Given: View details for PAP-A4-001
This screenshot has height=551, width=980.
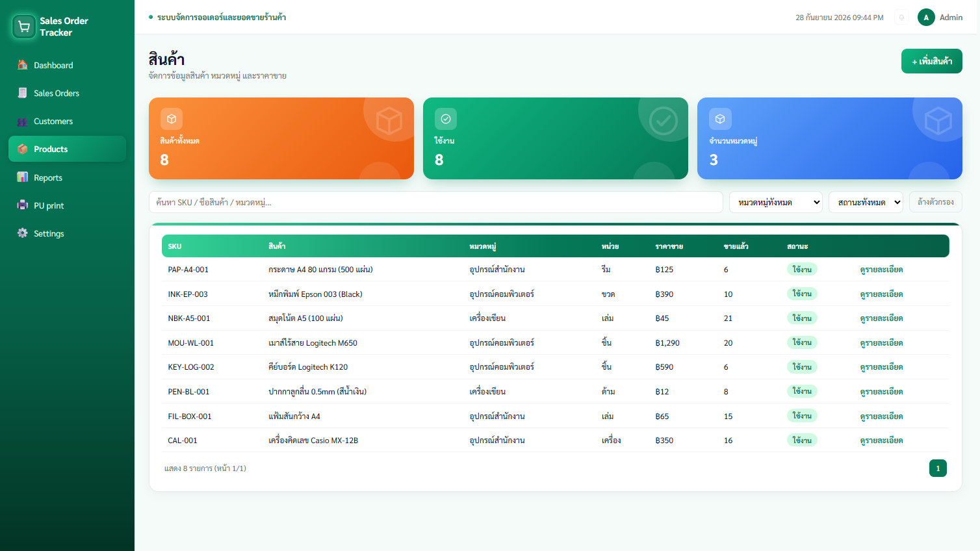Looking at the screenshot, I should pyautogui.click(x=881, y=270).
